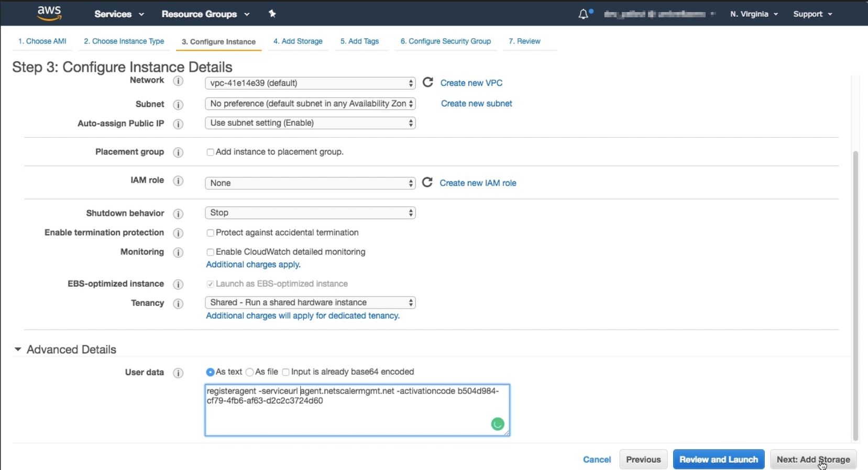The width and height of the screenshot is (868, 470).
Task: Click the pin star icon in navbar
Action: [272, 14]
